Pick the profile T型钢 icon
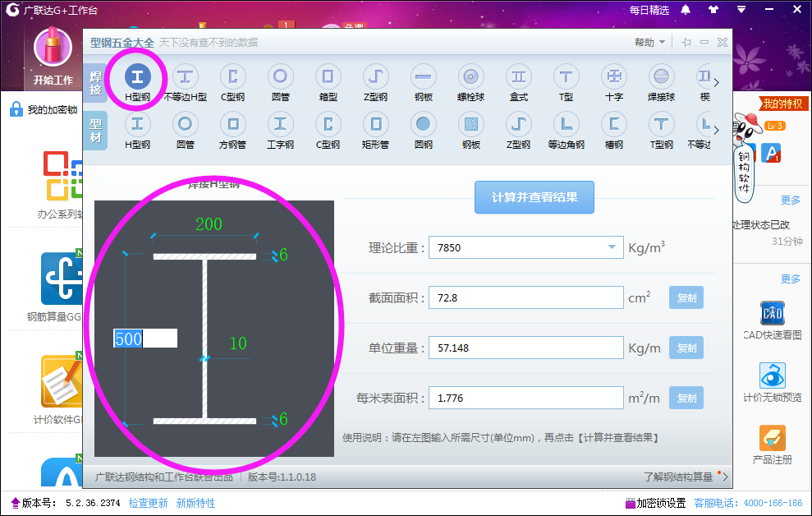The height and width of the screenshot is (516, 812). [x=661, y=124]
